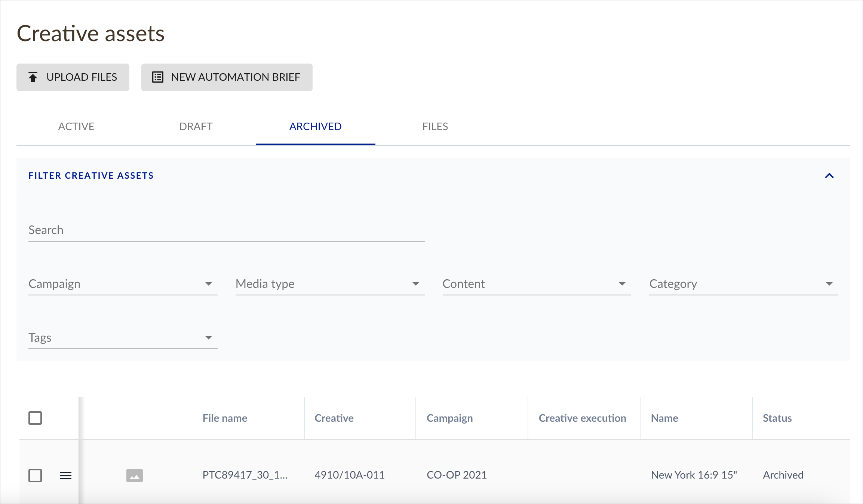863x504 pixels.
Task: Click name cell New York 16:9 15"
Action: (x=694, y=475)
